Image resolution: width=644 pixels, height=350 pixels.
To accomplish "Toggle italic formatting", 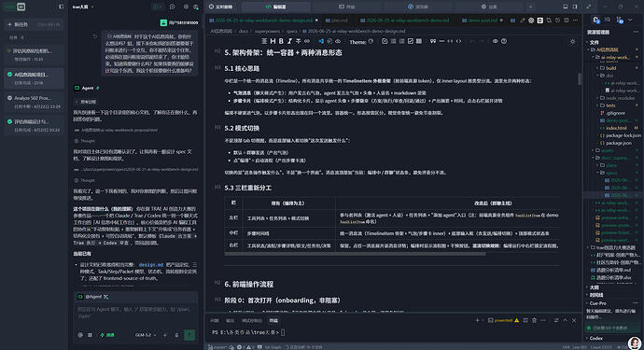I will tap(289, 41).
